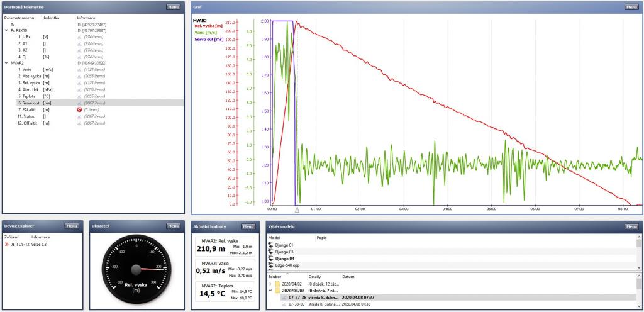Click the chart icon in the Teplota row
Image resolution: width=644 pixels, height=312 pixels.
click(79, 96)
